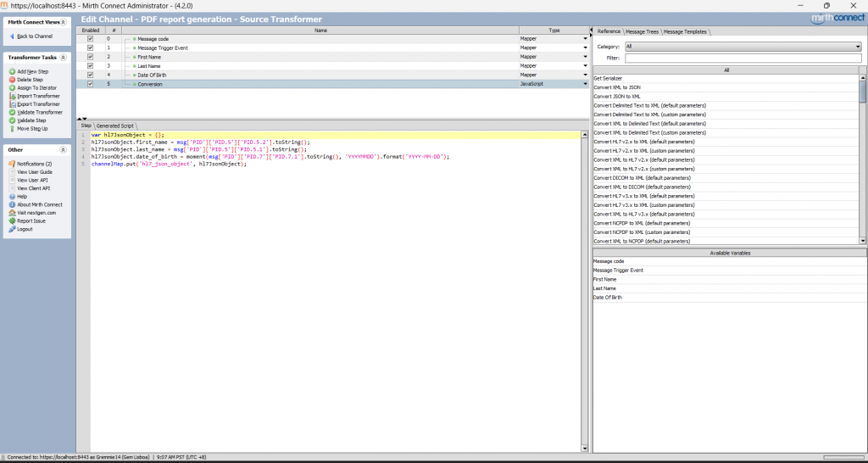Click the Validate Step icon
The image size is (868, 463).
pyautogui.click(x=12, y=120)
